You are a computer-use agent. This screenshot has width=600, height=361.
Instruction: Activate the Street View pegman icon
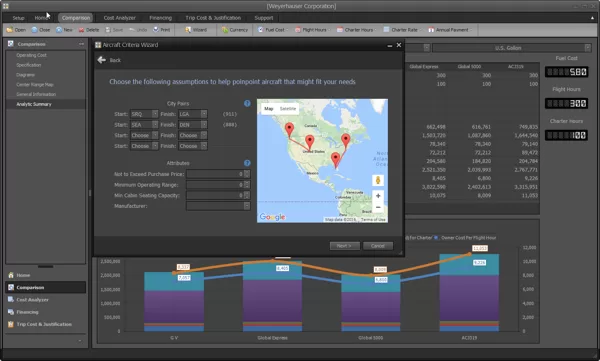click(x=378, y=180)
